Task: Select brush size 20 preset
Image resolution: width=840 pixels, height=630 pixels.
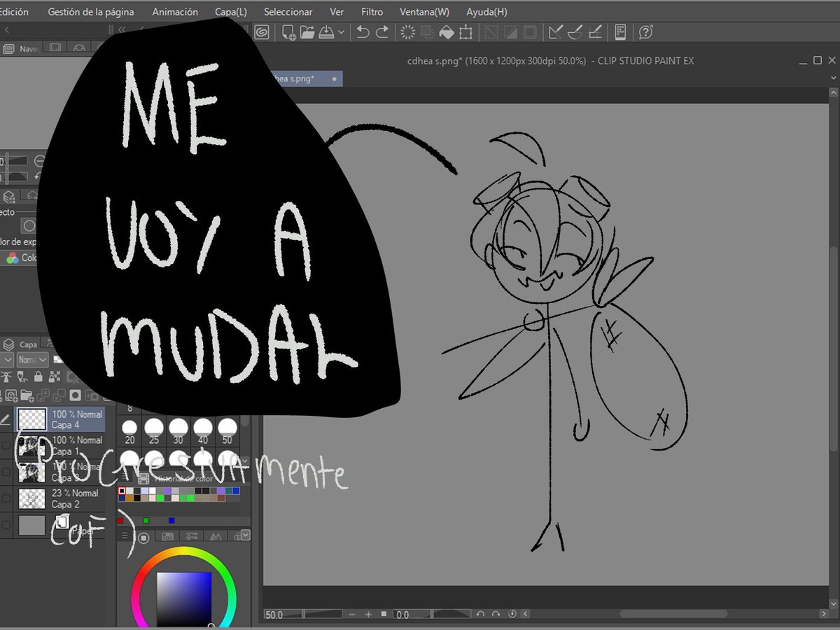Action: tap(129, 432)
